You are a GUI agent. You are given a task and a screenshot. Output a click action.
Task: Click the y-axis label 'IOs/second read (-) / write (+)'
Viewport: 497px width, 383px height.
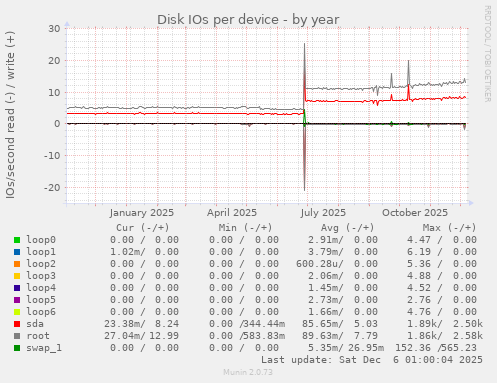[10, 115]
